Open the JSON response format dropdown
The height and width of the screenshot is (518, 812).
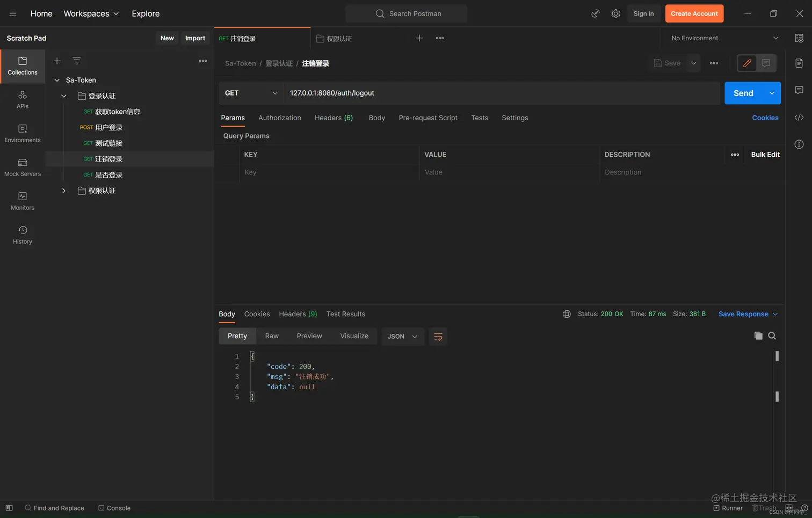pyautogui.click(x=403, y=337)
